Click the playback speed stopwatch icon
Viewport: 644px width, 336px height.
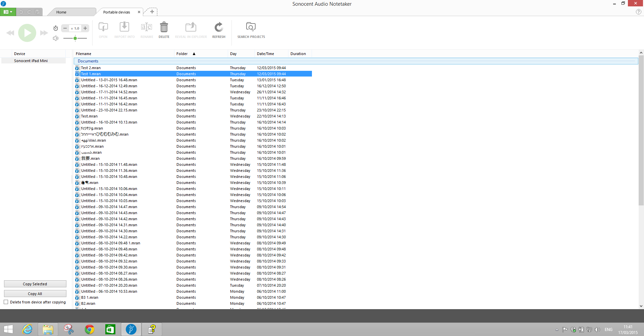click(56, 28)
